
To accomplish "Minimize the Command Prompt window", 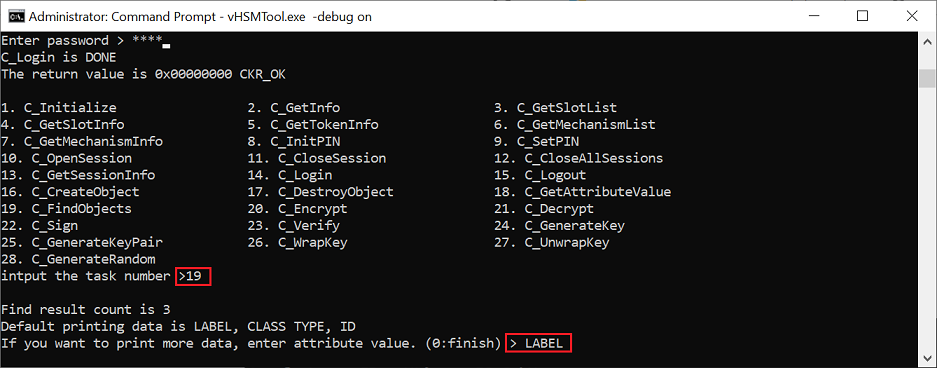I will pyautogui.click(x=813, y=16).
